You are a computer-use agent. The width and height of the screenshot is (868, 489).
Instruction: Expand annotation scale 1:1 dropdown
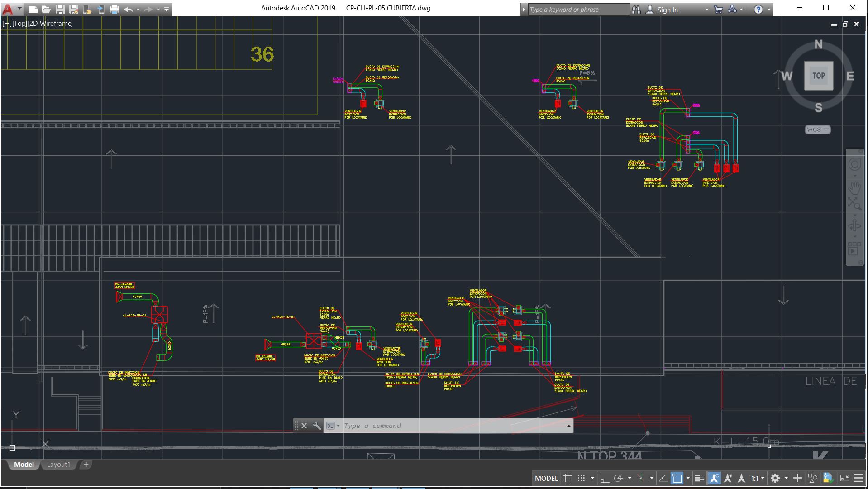758,478
